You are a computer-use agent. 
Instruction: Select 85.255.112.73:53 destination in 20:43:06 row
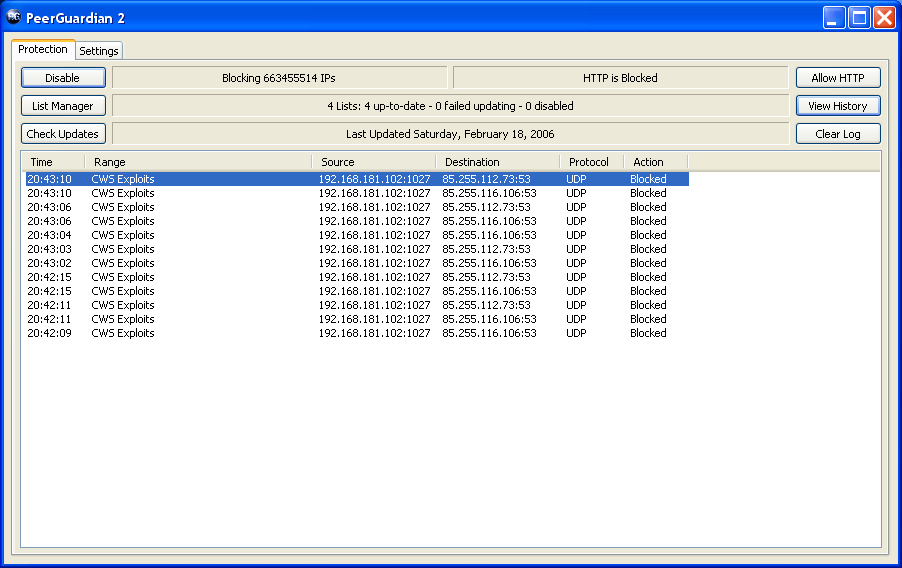pyautogui.click(x=487, y=207)
